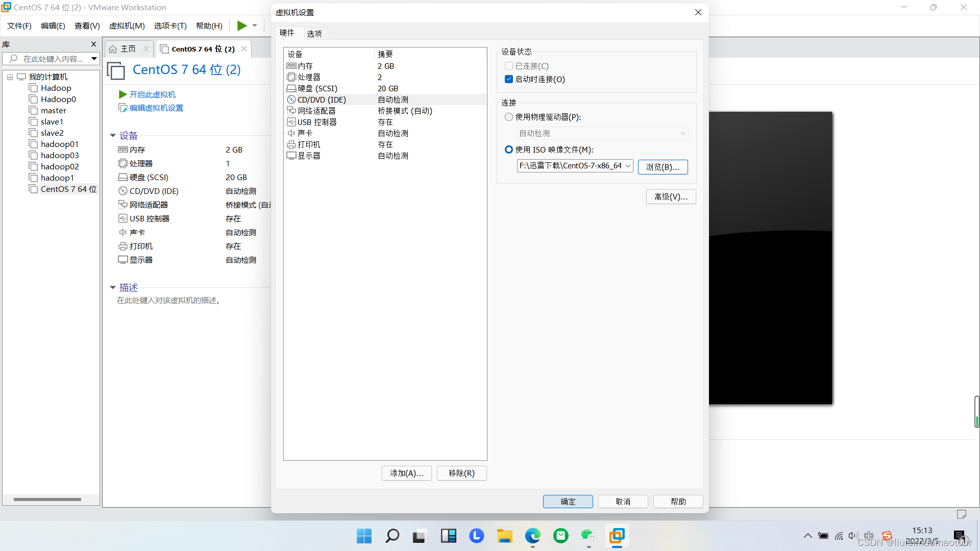Click the 添加(A) button

click(406, 473)
